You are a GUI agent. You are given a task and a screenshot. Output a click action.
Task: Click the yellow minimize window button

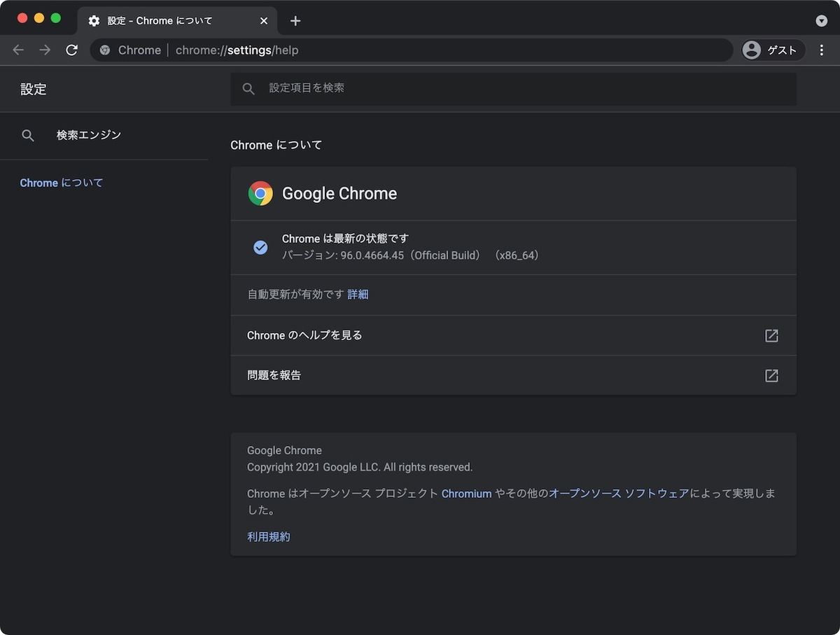pos(39,18)
